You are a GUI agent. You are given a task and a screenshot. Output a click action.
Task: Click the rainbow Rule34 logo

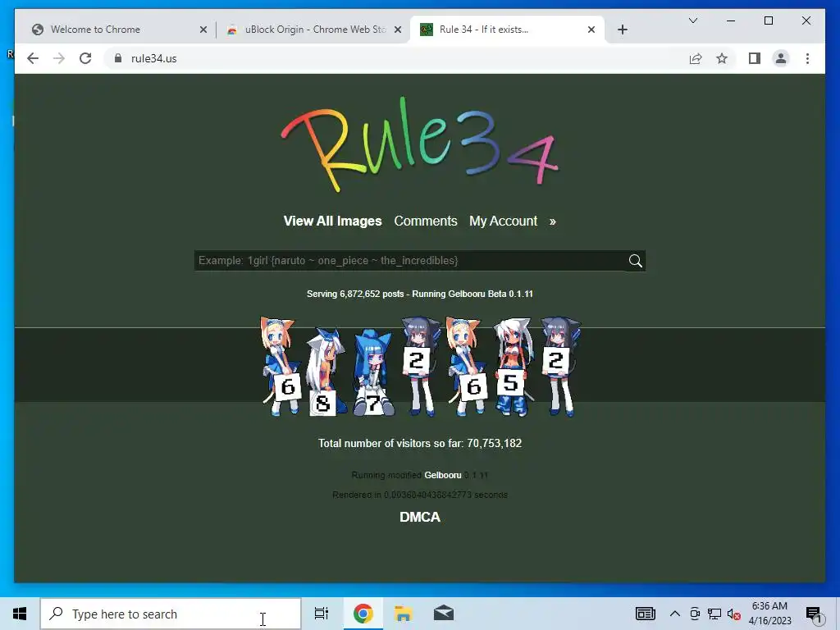click(x=420, y=144)
